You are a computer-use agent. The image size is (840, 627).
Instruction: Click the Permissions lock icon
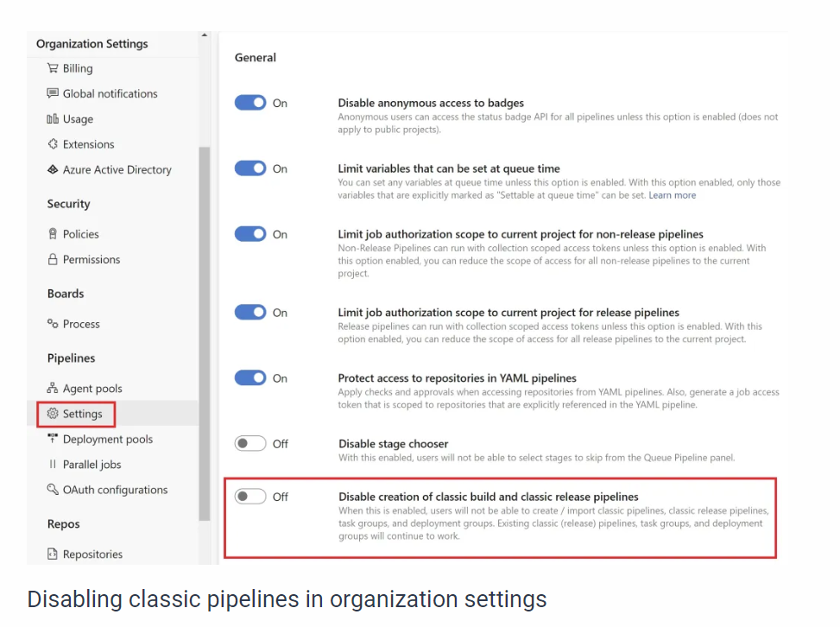tap(53, 259)
